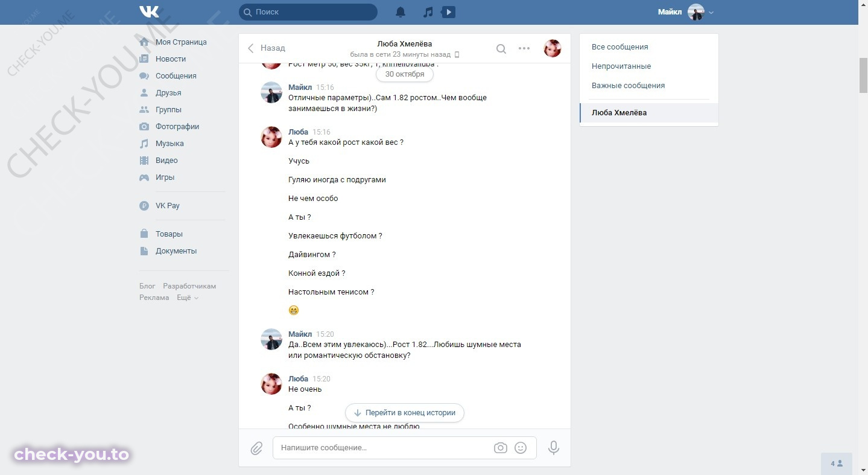The width and height of the screenshot is (868, 475).
Task: Open Видео section in sidebar
Action: pos(166,161)
